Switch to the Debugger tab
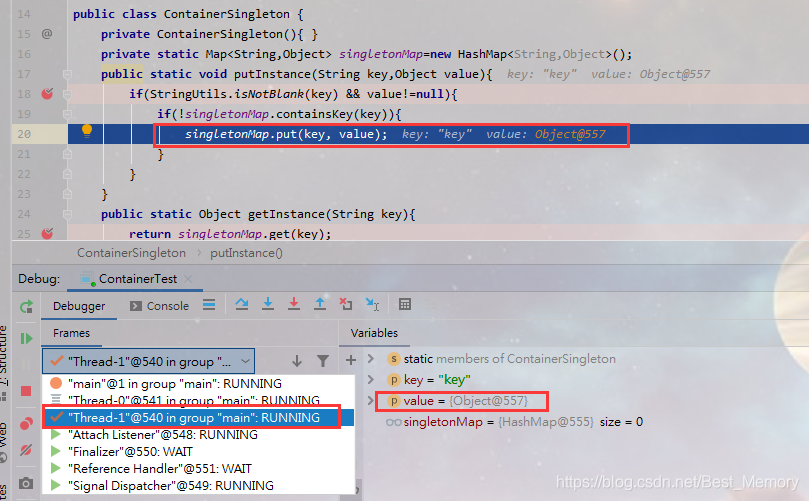Screen dimensions: 809x501 click(x=79, y=306)
